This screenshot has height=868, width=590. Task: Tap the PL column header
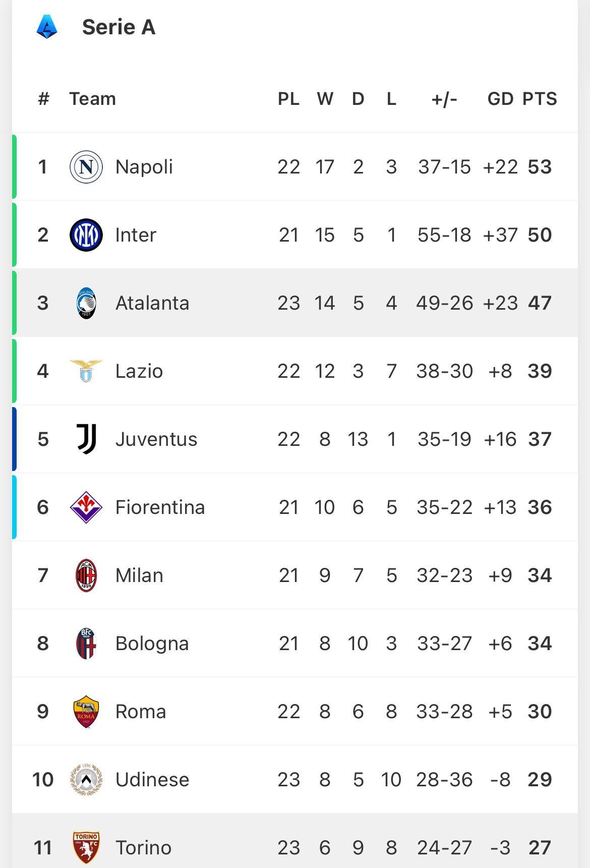(288, 99)
